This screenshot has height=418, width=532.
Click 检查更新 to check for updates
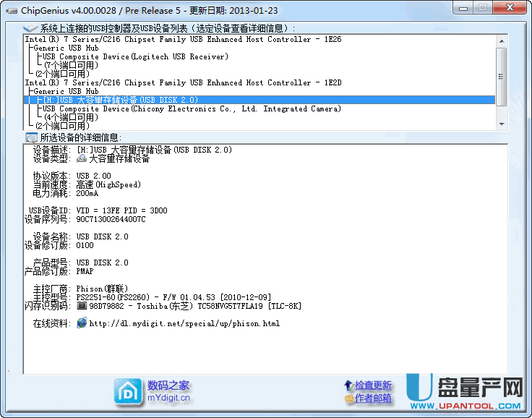[x=373, y=385]
